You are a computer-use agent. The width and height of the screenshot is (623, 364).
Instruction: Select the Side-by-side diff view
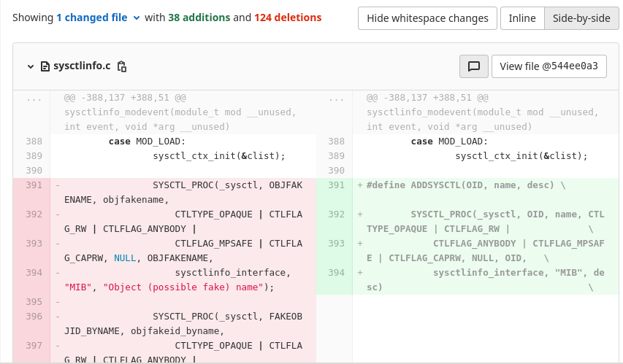[x=581, y=18]
